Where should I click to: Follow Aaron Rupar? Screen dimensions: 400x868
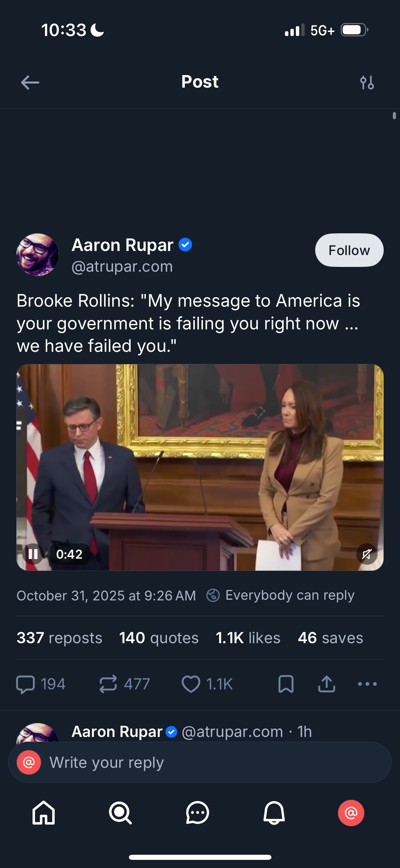pyautogui.click(x=349, y=250)
